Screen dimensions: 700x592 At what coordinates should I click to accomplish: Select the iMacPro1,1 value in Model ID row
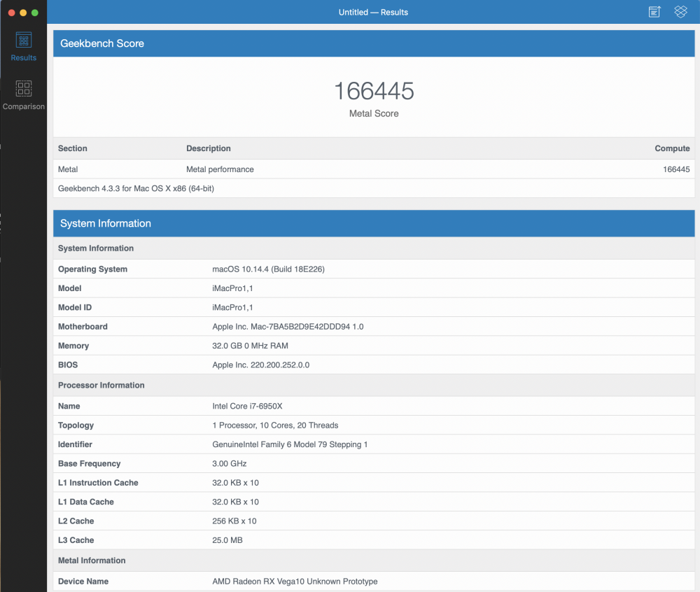(232, 307)
